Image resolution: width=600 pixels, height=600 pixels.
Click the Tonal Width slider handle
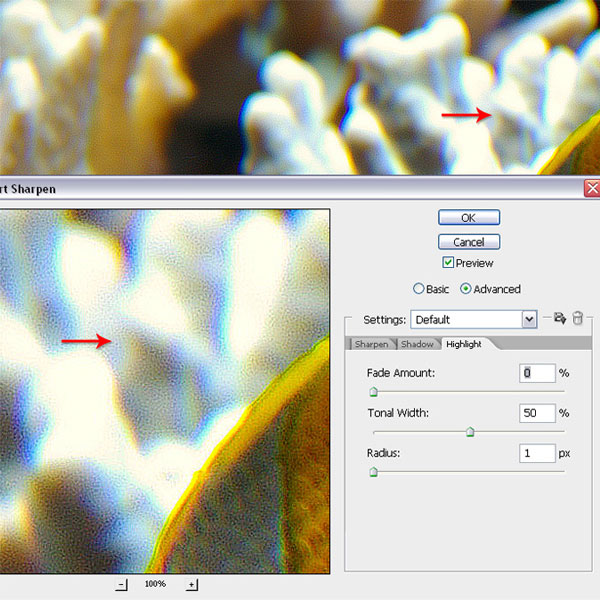click(x=470, y=432)
